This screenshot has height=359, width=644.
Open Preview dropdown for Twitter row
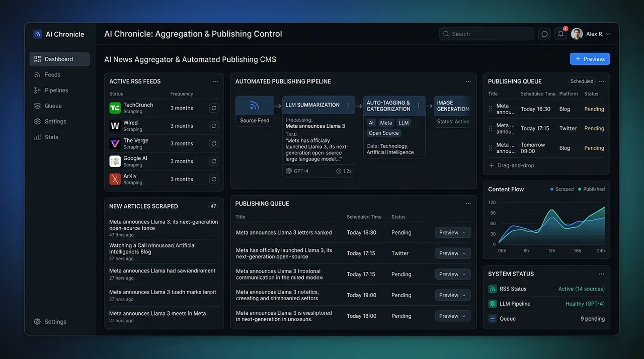click(x=453, y=253)
